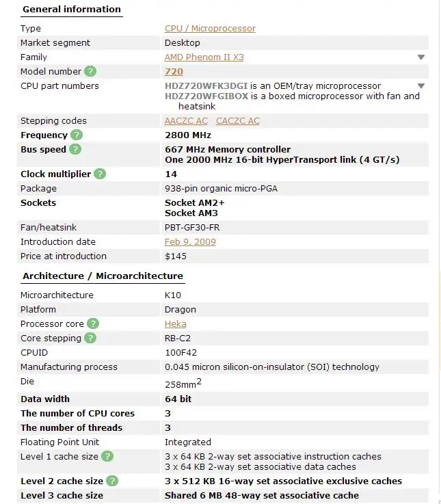
Task: Expand the CPU part numbers arrow
Action: pos(421,86)
